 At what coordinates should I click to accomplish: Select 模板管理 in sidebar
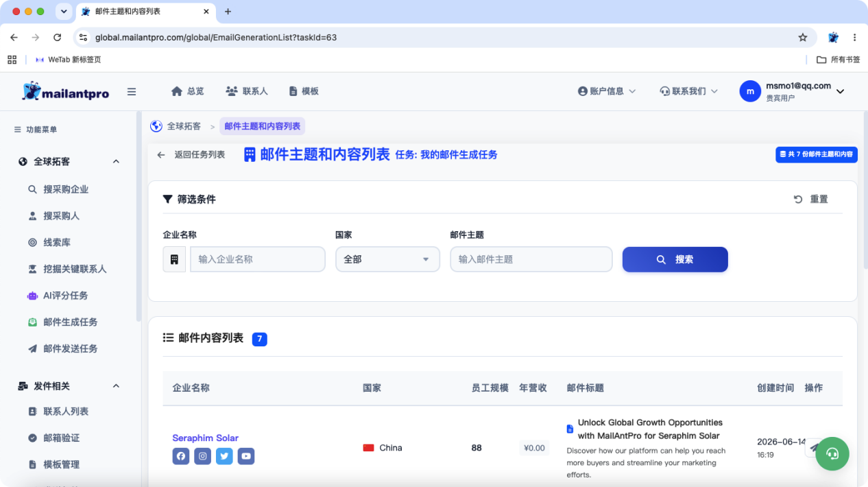(x=61, y=464)
